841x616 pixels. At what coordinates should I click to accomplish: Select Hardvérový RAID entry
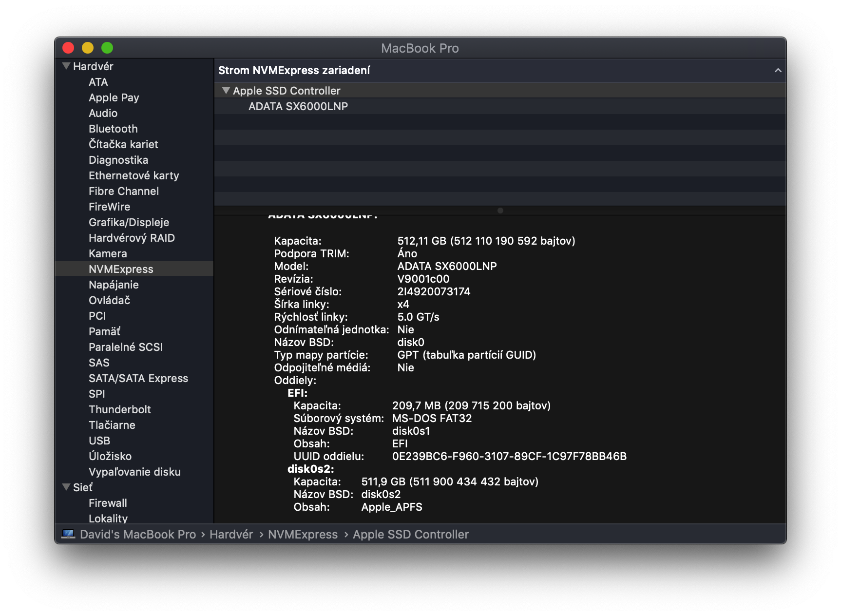point(132,238)
